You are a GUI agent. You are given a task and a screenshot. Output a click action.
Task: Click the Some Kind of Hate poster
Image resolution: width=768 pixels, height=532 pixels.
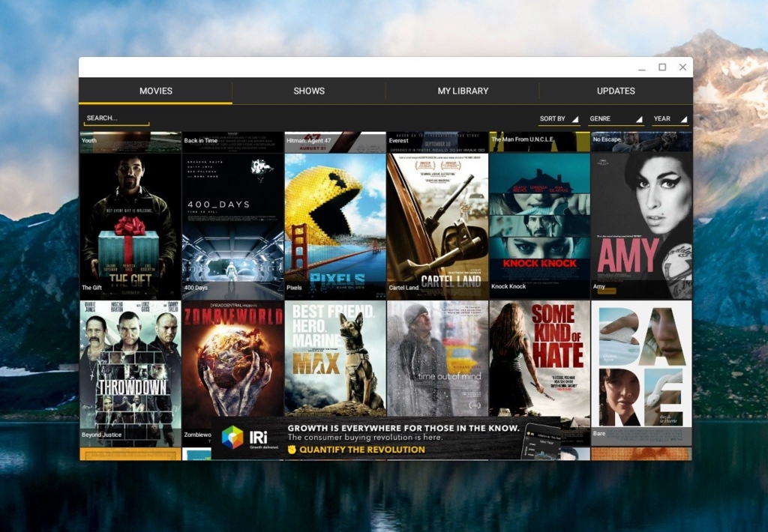click(x=539, y=360)
